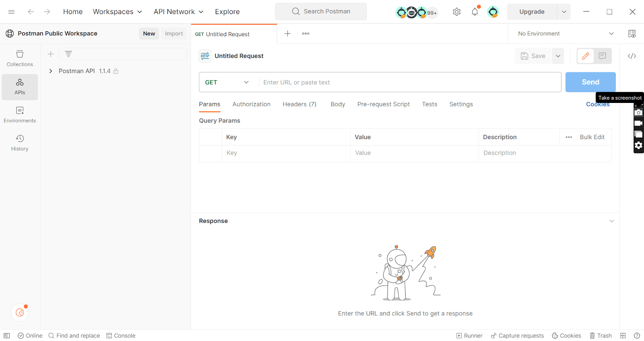
Task: Open API Network dropdown
Action: pyautogui.click(x=179, y=12)
